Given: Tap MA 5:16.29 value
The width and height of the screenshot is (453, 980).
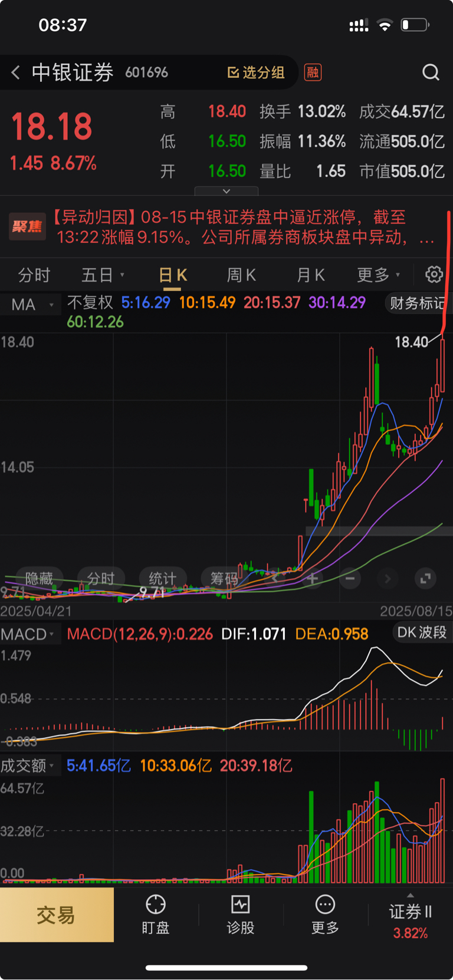Looking at the screenshot, I should pyautogui.click(x=146, y=303).
